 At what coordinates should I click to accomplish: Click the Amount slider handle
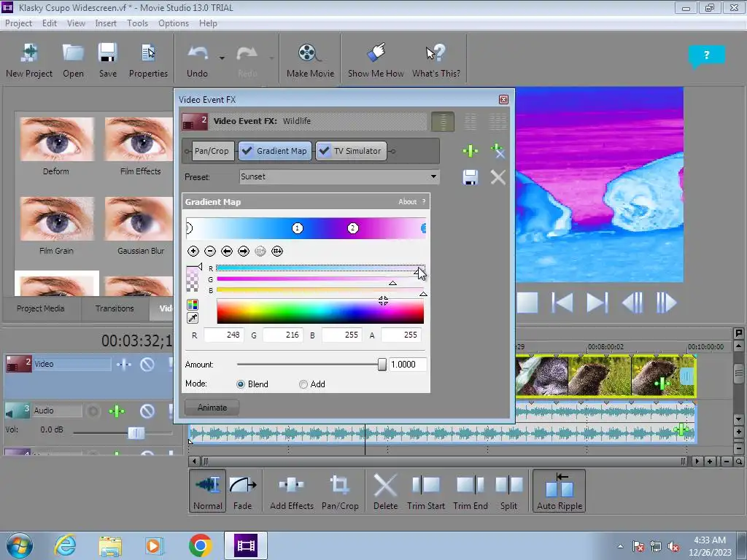(382, 365)
